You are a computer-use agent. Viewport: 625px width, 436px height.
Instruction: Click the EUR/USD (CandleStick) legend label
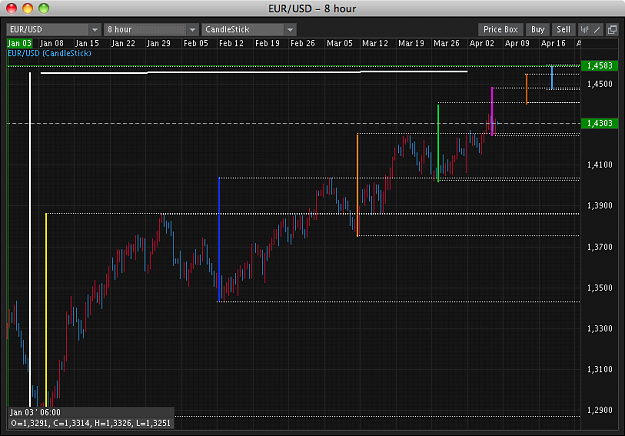pyautogui.click(x=49, y=53)
